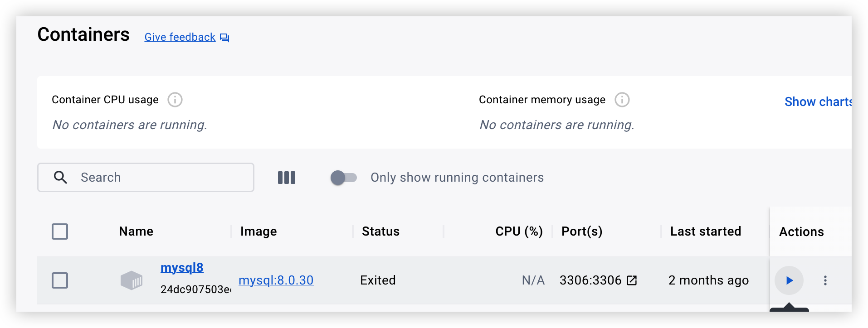Open port 3306:3306 external link icon
Image resolution: width=868 pixels, height=328 pixels.
click(632, 280)
